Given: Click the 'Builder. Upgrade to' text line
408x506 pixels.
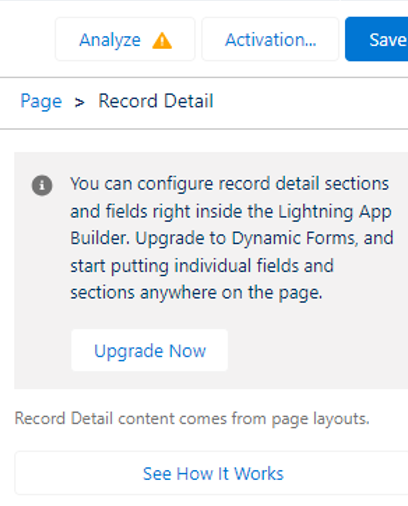Looking at the screenshot, I should pos(148,239).
